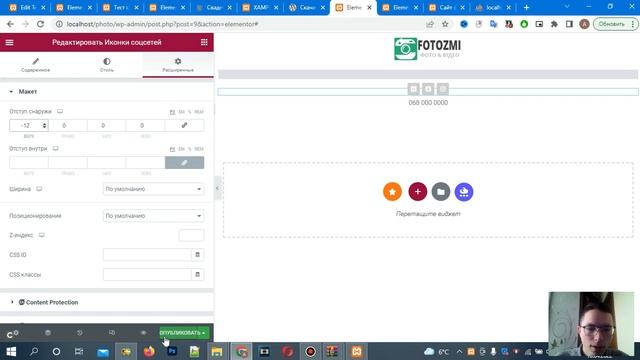Open the Позиционирование dropdown
Screen dimensions: 640x360
coord(153,216)
